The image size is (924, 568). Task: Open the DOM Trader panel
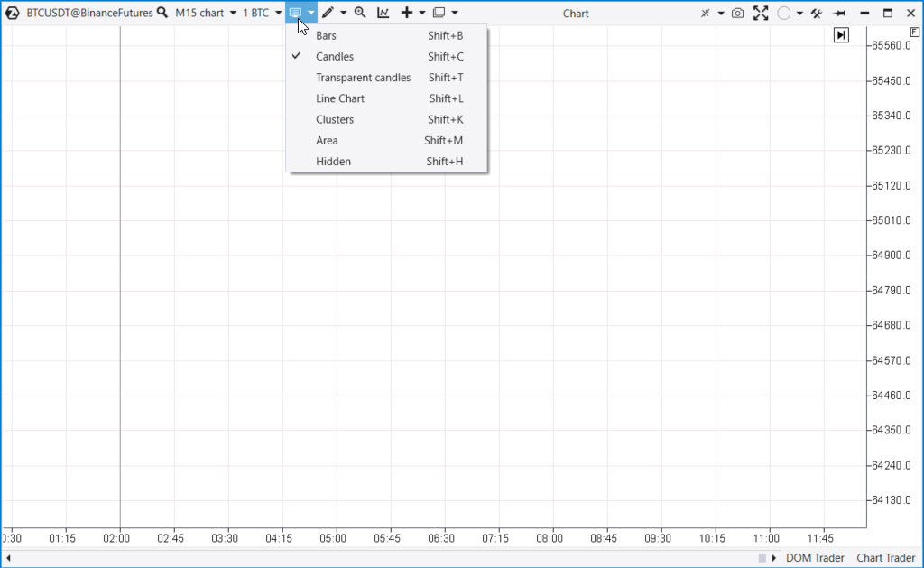tap(815, 558)
